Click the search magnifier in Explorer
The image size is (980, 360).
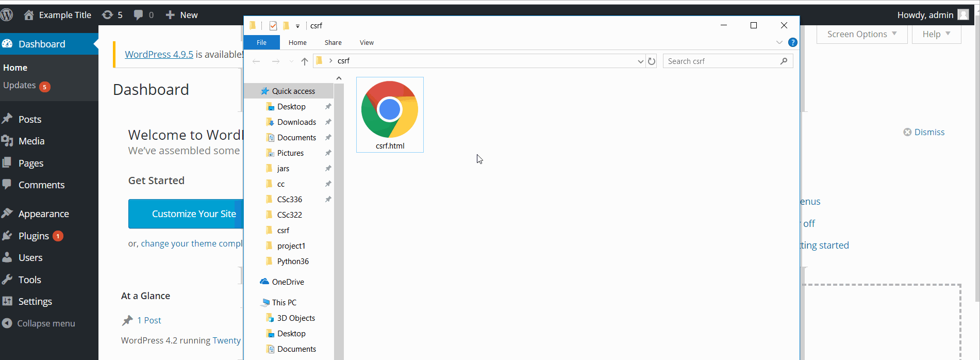click(x=784, y=61)
